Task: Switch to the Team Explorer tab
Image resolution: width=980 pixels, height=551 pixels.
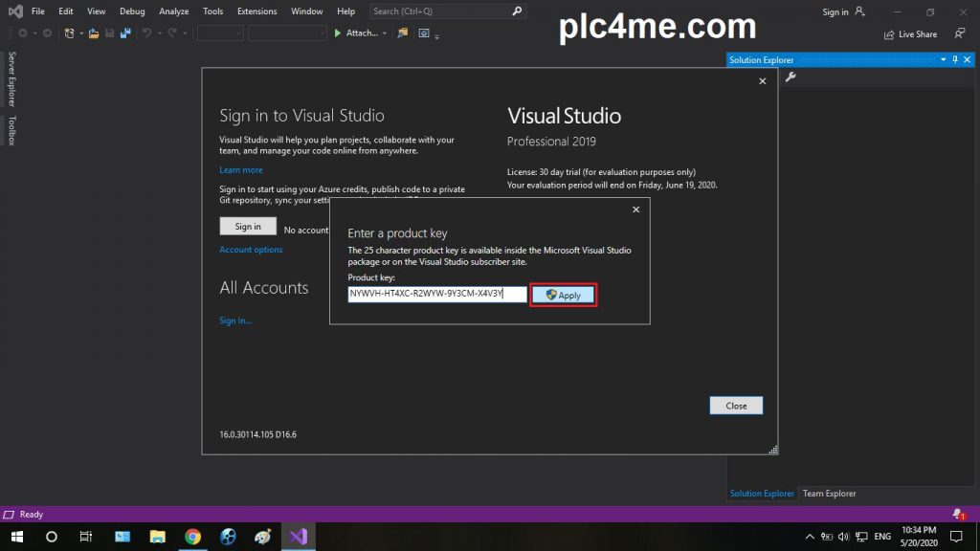Action: [x=829, y=494]
